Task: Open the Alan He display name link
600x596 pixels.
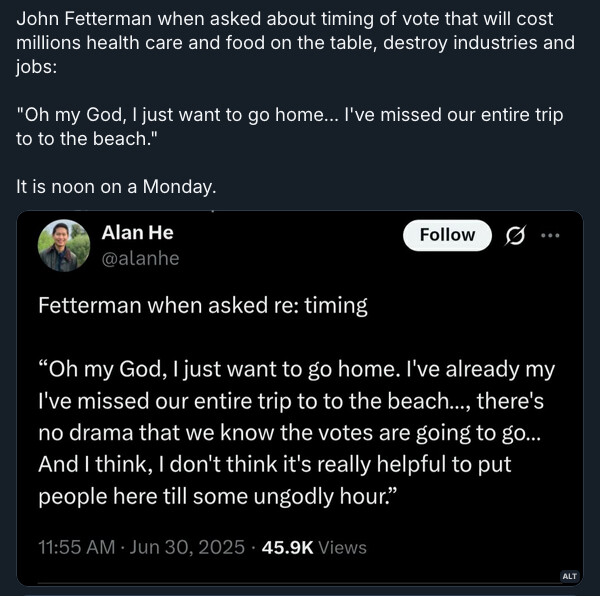Action: 137,233
